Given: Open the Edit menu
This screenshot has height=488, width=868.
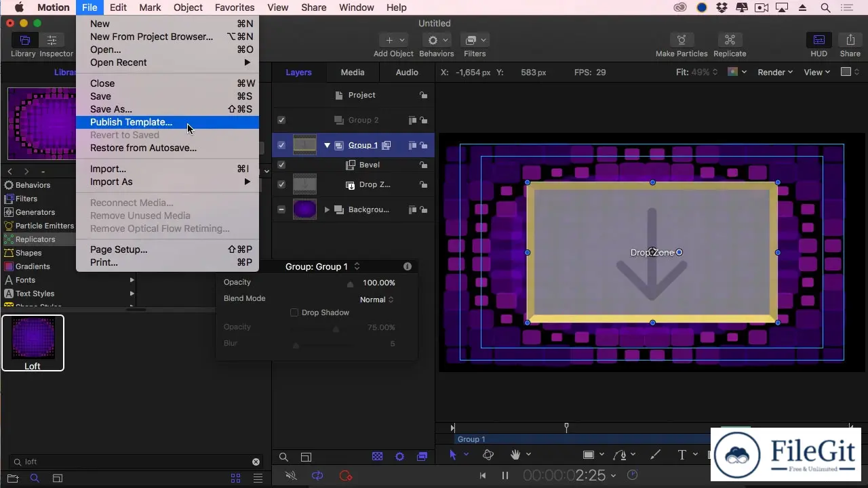Looking at the screenshot, I should click(x=118, y=7).
